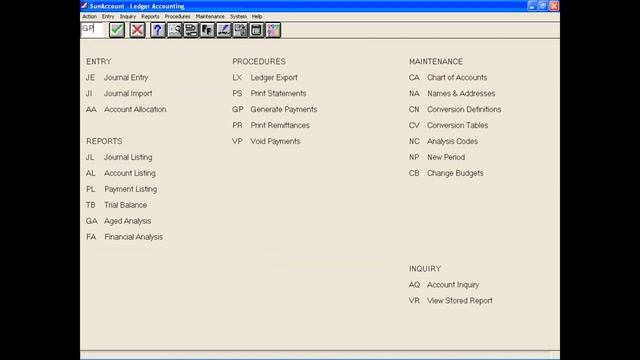Viewport: 640px width, 360px height.
Task: Click the MAINTENANCE section heading
Action: tap(436, 62)
